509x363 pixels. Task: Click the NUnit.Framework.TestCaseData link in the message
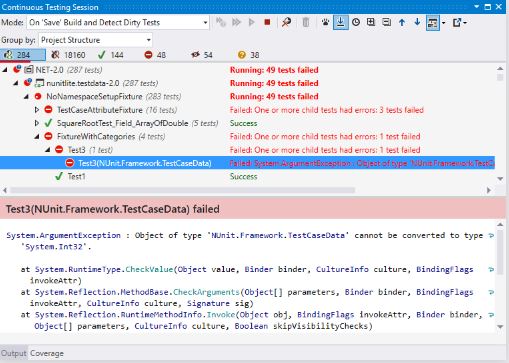click(x=278, y=235)
